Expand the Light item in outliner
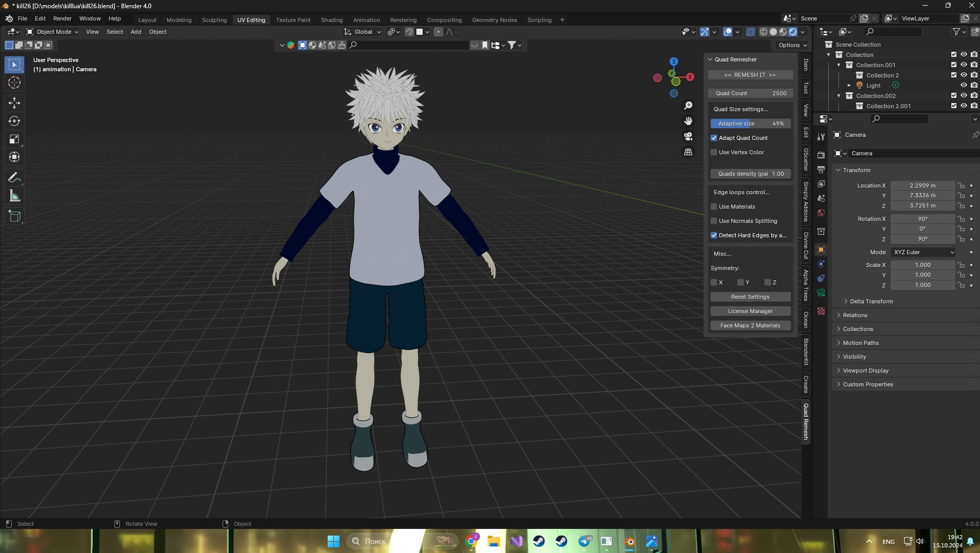The image size is (980, 553). coord(849,86)
